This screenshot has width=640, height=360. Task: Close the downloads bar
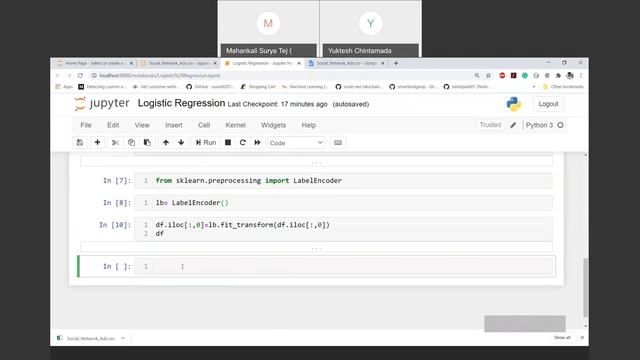click(x=582, y=338)
